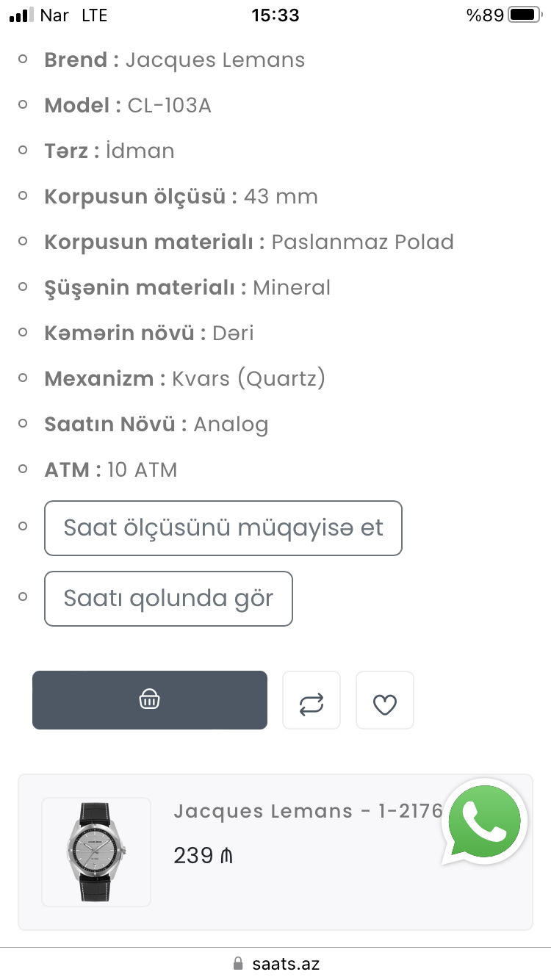551x980 pixels.
Task: Select the 'Brend : Jacques Lemans' line
Action: (x=175, y=60)
